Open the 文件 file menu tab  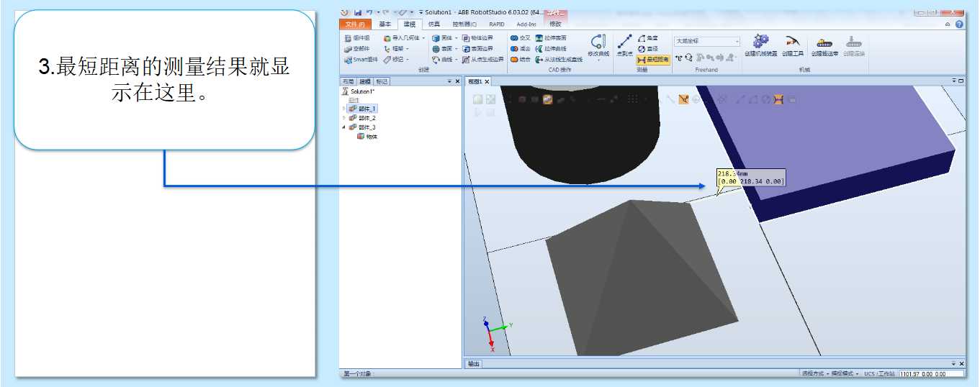tap(355, 24)
